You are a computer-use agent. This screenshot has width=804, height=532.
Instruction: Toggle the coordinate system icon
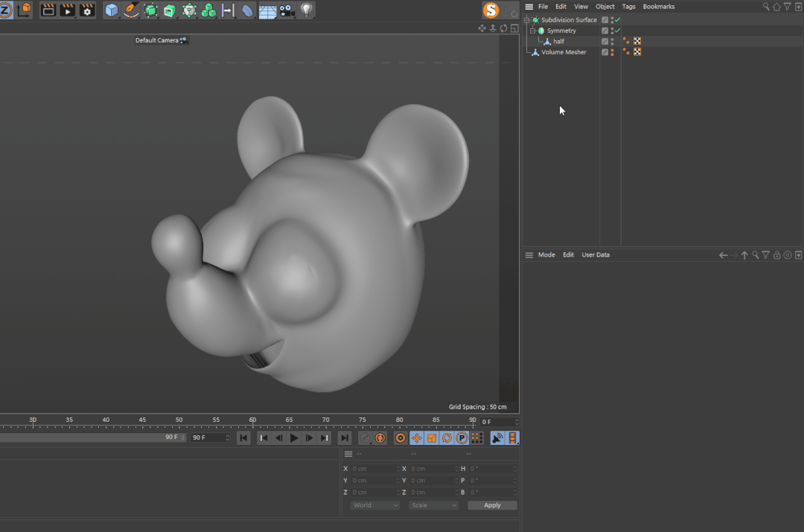(24, 10)
